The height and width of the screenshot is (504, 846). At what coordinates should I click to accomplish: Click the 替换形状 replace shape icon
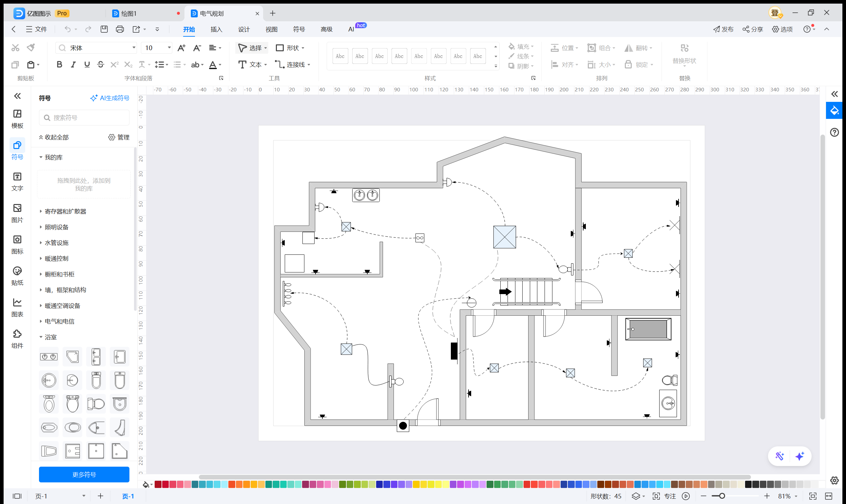pyautogui.click(x=684, y=48)
